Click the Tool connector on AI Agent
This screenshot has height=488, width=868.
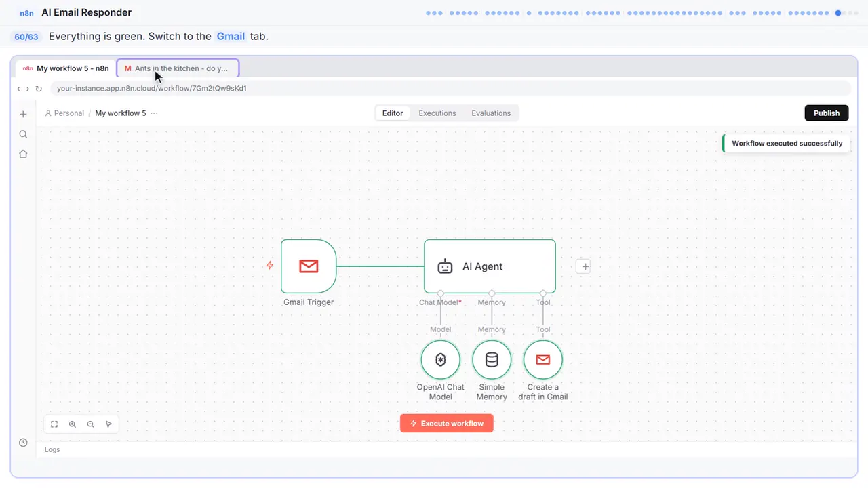click(x=543, y=293)
